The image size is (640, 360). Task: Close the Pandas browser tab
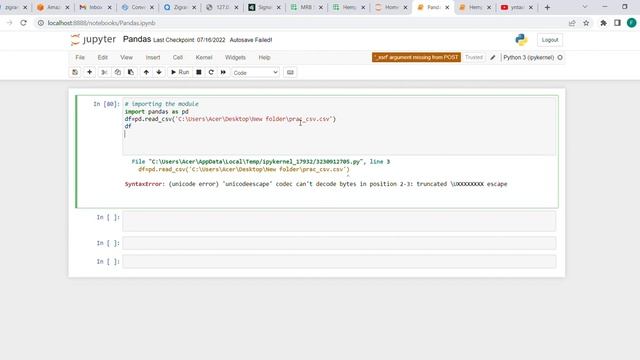tap(447, 7)
